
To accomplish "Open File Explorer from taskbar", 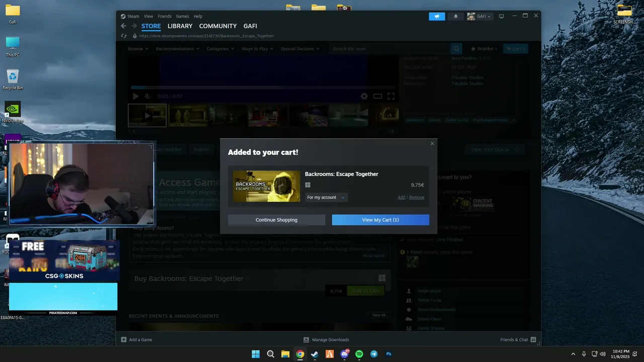I will click(285, 354).
